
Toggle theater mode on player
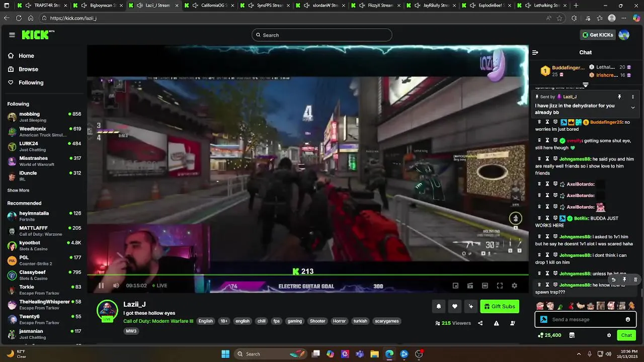485,286
